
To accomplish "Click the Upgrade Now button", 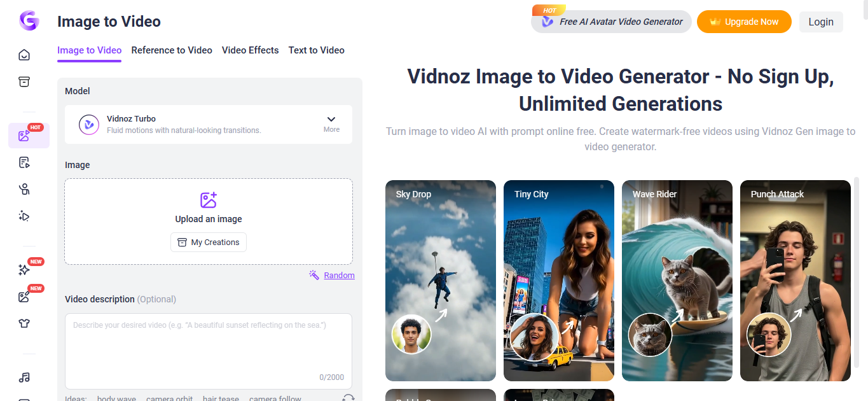I will 744,22.
